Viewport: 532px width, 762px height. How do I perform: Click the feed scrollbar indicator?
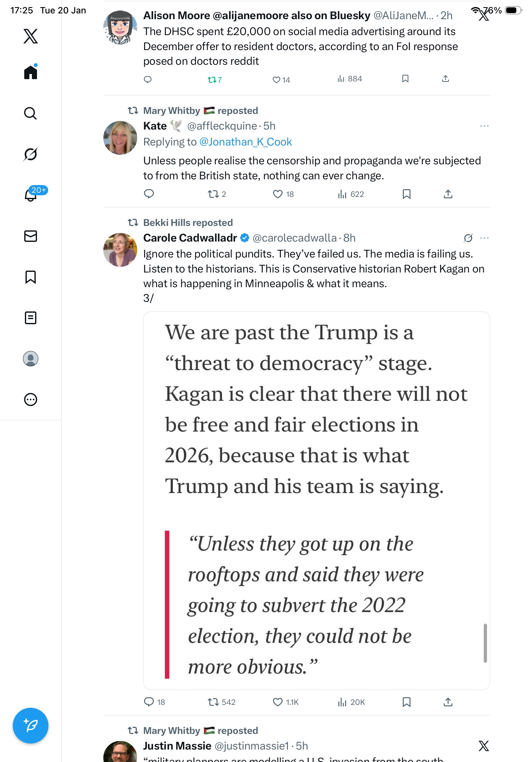click(x=485, y=643)
